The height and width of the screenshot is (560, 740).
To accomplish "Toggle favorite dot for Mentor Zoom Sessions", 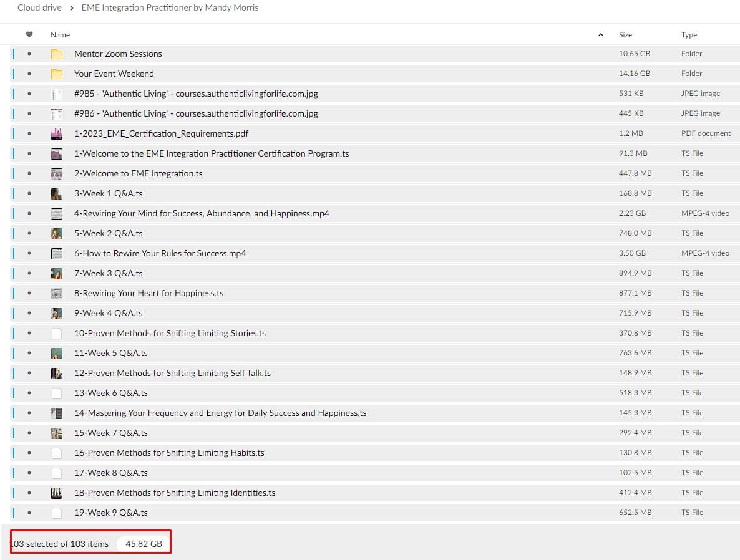I will [x=29, y=54].
